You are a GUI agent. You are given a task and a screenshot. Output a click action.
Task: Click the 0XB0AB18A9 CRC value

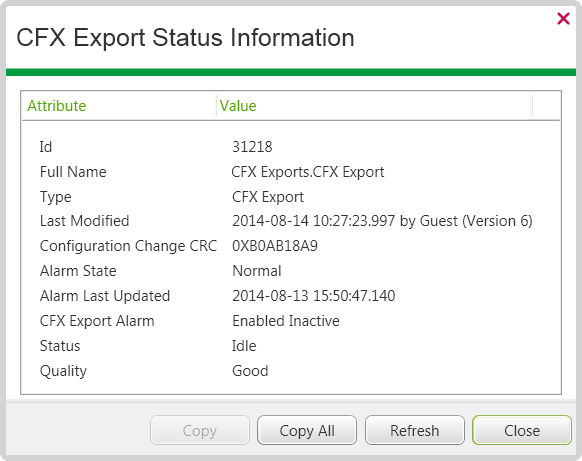[275, 246]
